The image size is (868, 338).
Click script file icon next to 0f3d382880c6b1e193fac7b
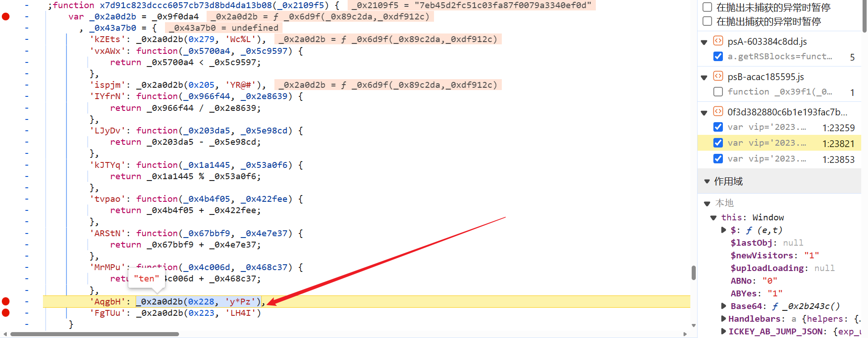(718, 111)
